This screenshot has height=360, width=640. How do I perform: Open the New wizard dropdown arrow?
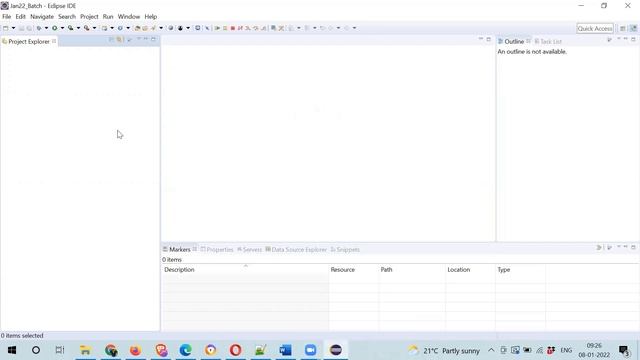(13, 28)
